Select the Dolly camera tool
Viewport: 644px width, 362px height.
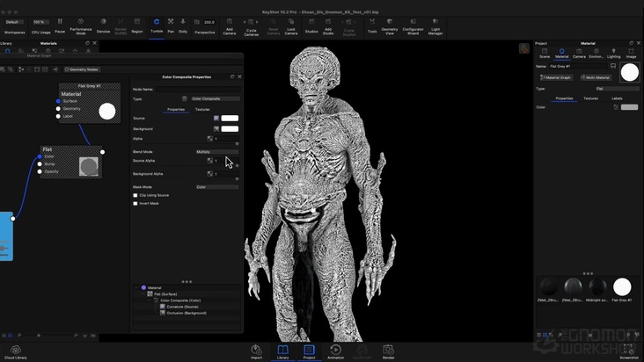pyautogui.click(x=183, y=25)
